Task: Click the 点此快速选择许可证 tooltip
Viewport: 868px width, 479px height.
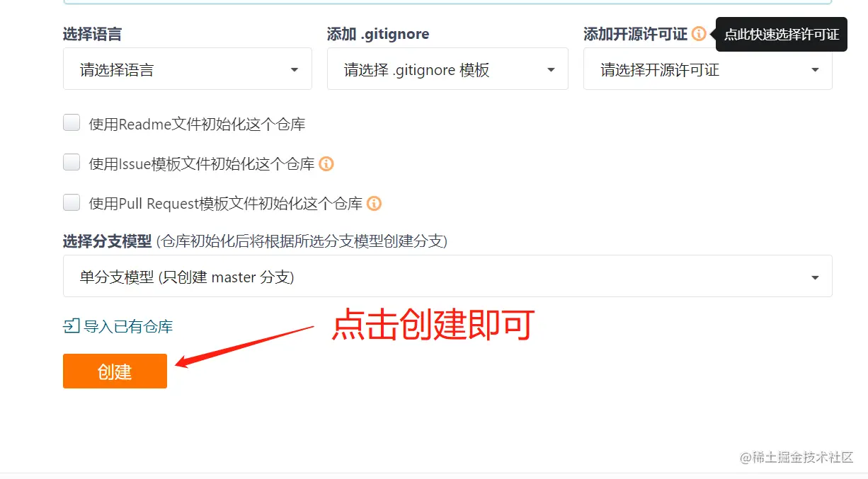Action: coord(782,35)
